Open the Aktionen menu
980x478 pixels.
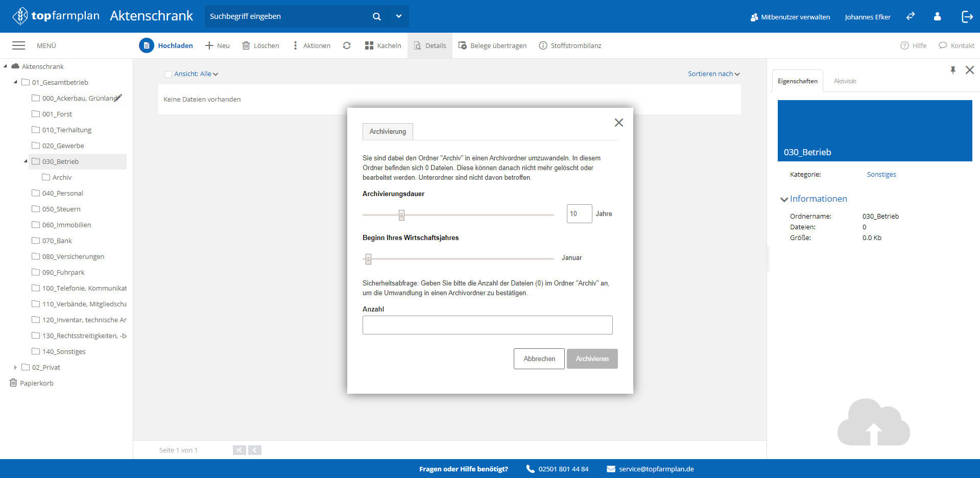click(x=312, y=45)
